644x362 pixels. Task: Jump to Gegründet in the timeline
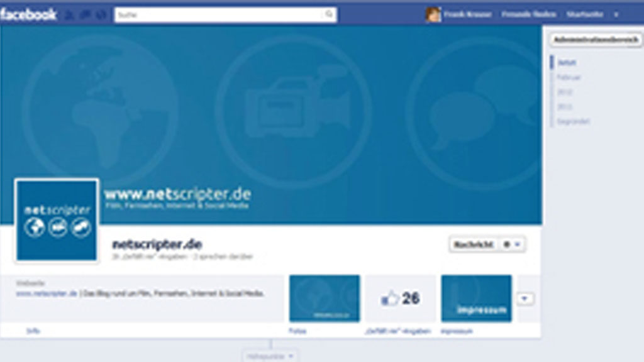[x=574, y=121]
